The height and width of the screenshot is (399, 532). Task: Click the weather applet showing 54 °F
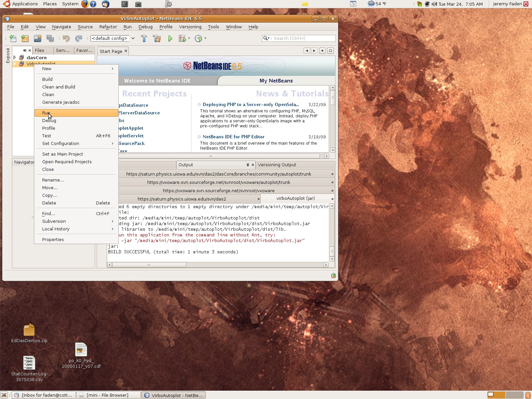tap(374, 4)
